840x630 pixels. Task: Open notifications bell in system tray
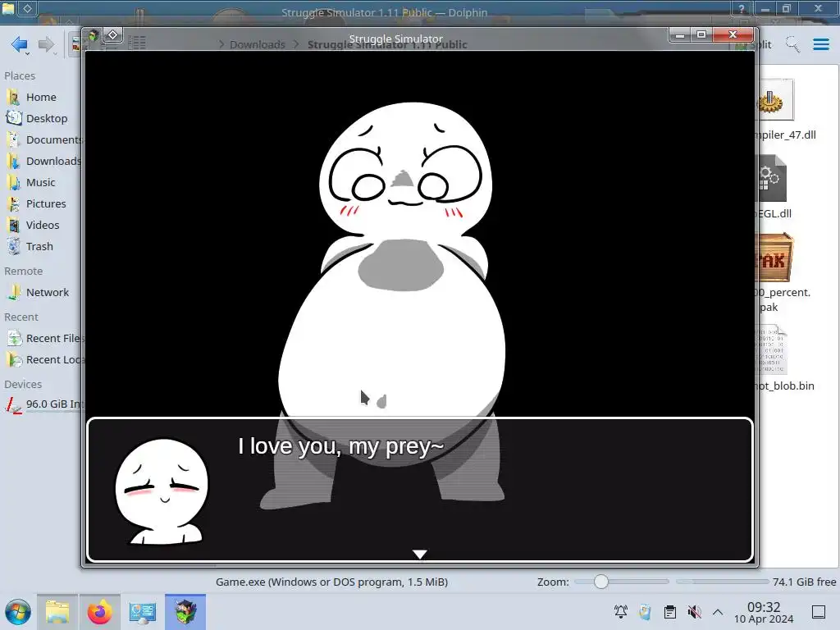click(x=620, y=612)
